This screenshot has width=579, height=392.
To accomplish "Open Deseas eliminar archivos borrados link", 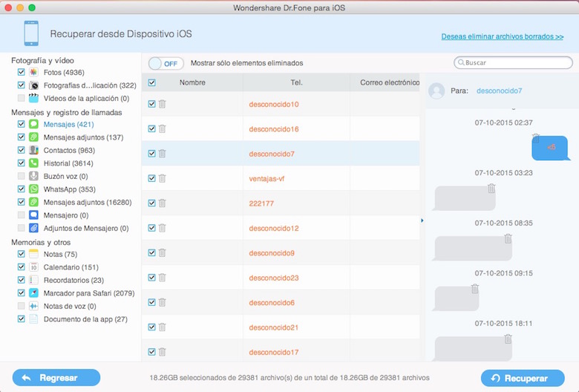I will (503, 36).
